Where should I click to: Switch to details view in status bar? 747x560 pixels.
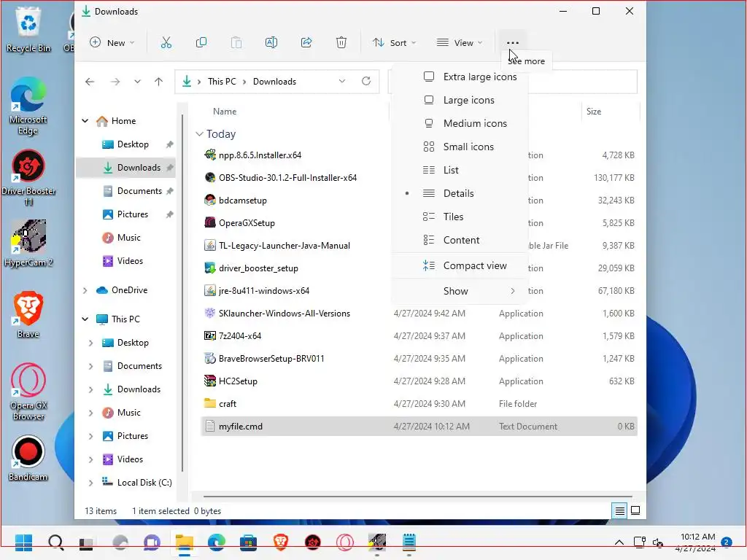[619, 511]
